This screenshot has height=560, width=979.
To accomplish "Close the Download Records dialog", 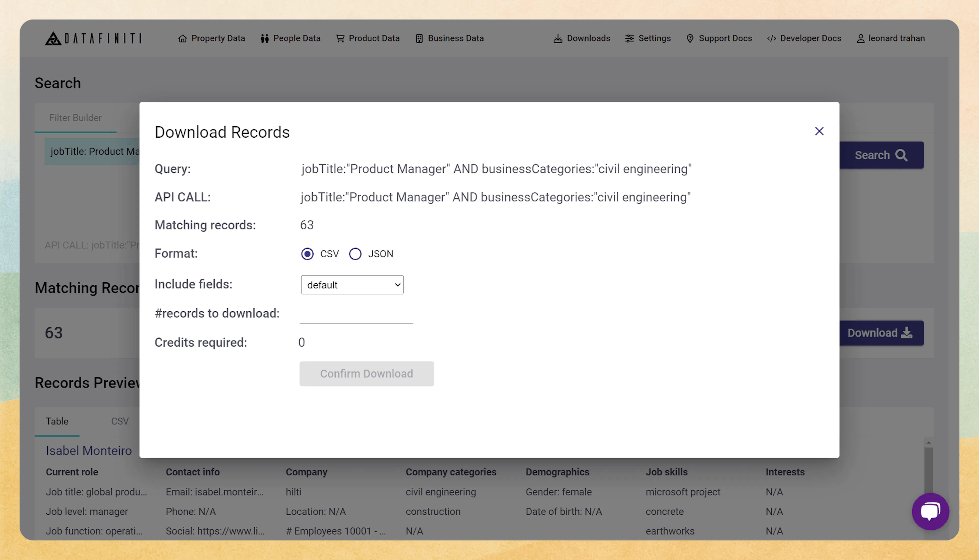I will 819,131.
